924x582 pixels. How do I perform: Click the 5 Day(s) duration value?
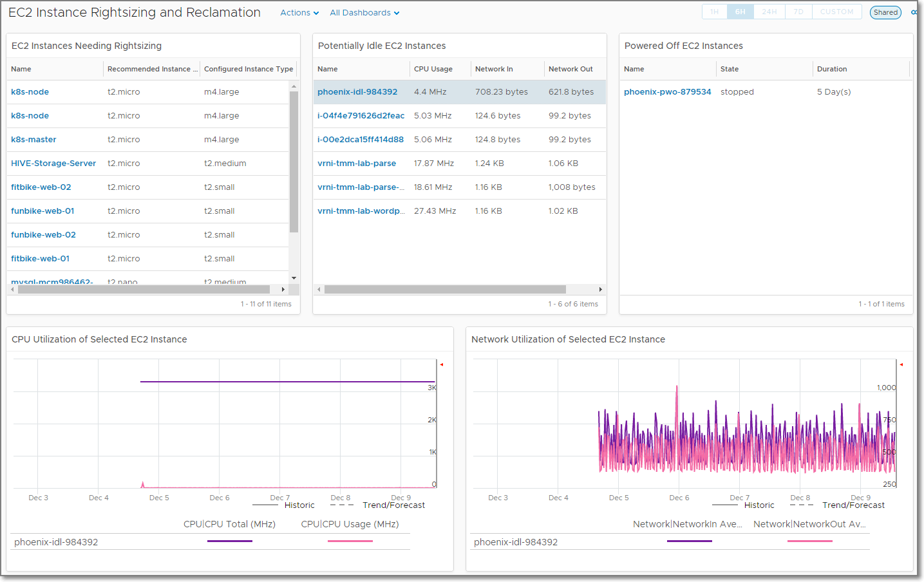coord(834,92)
